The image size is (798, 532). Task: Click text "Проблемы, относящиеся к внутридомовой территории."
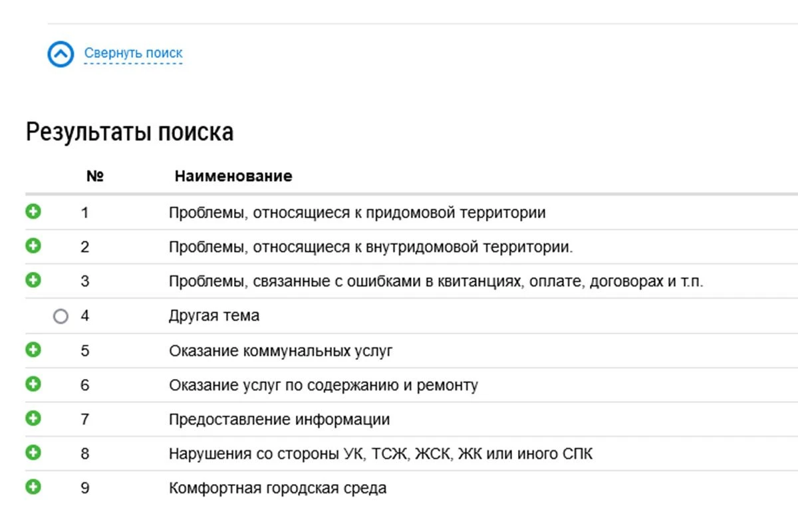click(371, 247)
